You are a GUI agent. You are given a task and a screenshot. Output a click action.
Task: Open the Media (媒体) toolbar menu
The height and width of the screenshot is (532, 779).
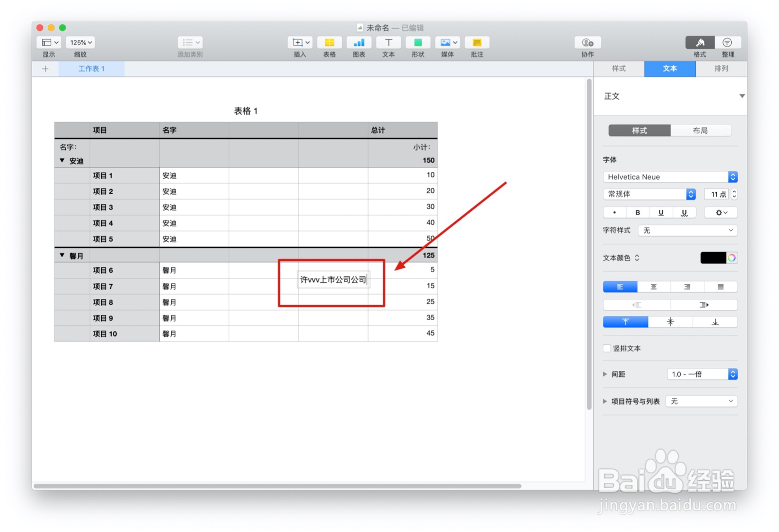tap(447, 42)
